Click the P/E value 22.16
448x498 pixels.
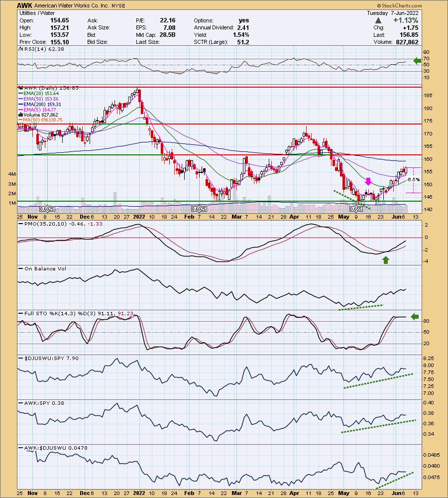click(168, 20)
